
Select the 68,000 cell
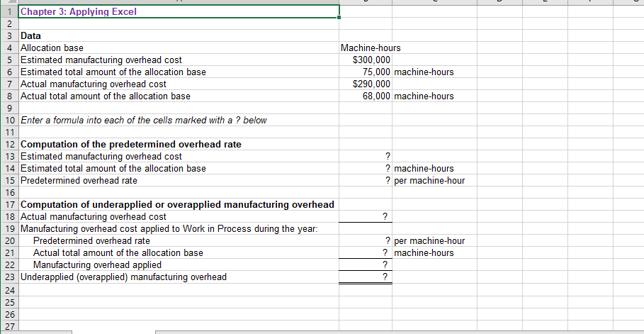(366, 96)
